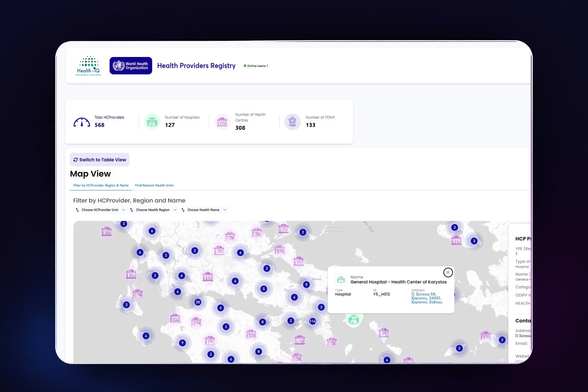Click the Total HCProviders value 568

tap(100, 125)
